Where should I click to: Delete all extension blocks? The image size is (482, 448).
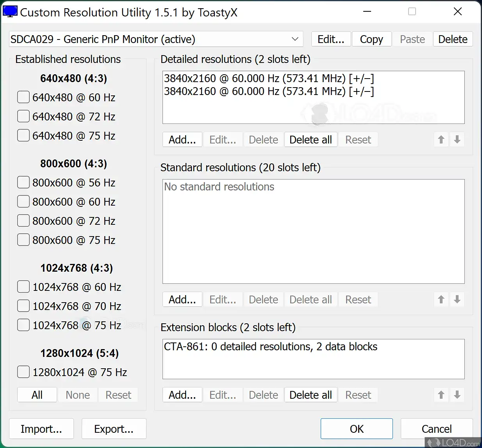311,395
